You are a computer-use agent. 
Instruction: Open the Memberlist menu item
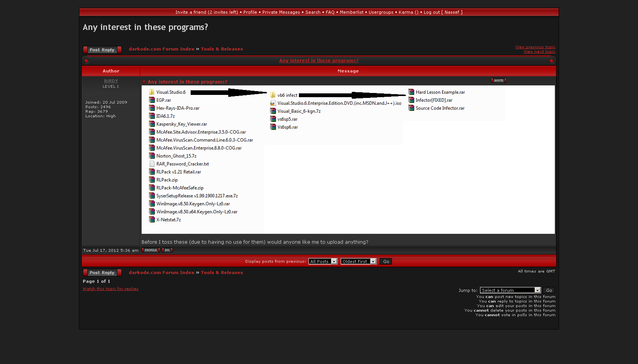click(351, 12)
